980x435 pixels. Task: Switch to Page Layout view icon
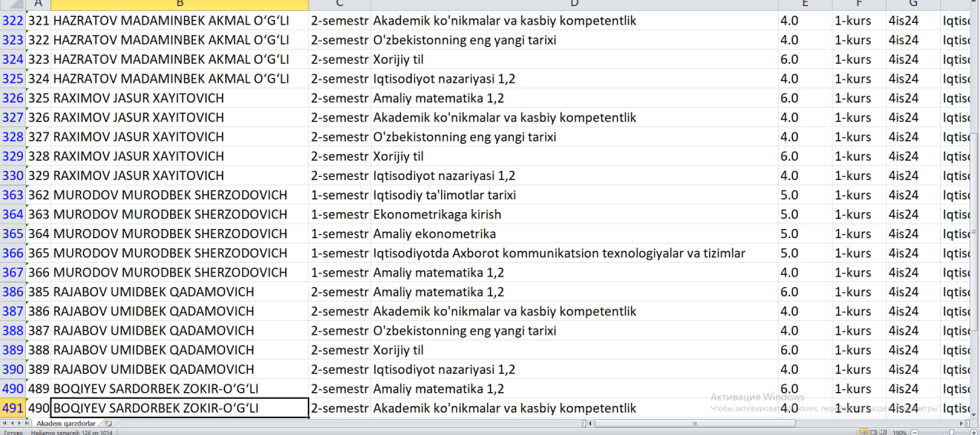tap(874, 432)
